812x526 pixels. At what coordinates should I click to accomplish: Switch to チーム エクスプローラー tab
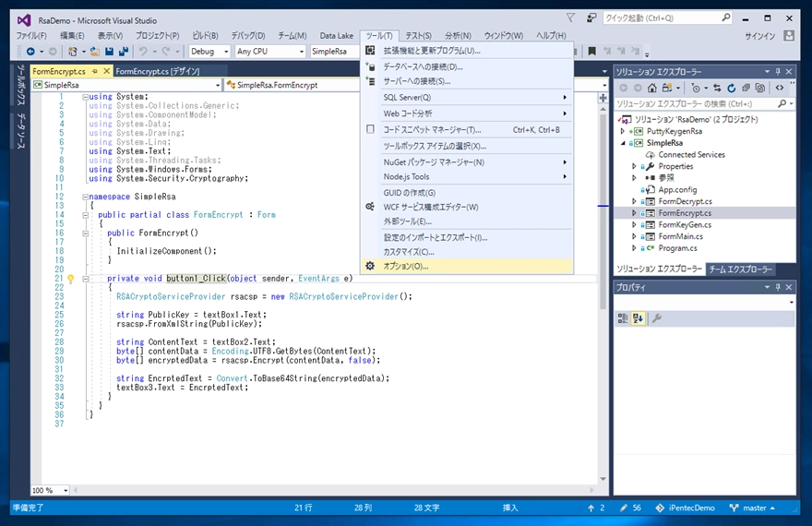click(741, 269)
